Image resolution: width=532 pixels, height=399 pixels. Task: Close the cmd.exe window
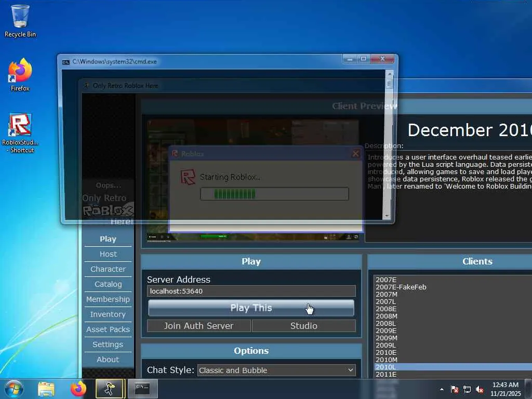382,59
